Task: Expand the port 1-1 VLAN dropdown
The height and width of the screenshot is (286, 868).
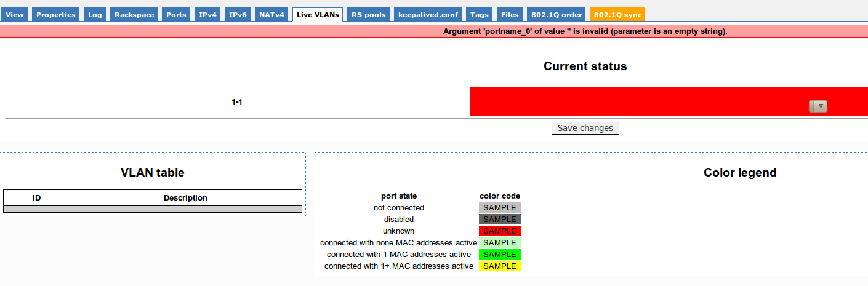Action: click(x=818, y=106)
